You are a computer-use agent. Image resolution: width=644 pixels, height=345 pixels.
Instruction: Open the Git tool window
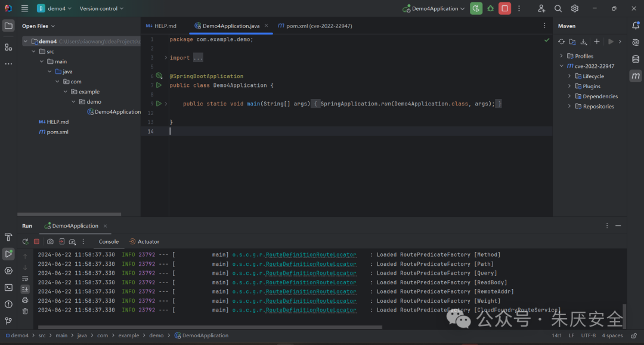pos(8,321)
